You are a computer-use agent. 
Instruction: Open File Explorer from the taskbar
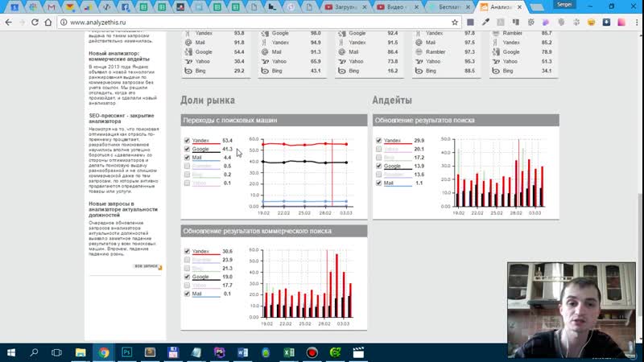[x=80, y=352]
